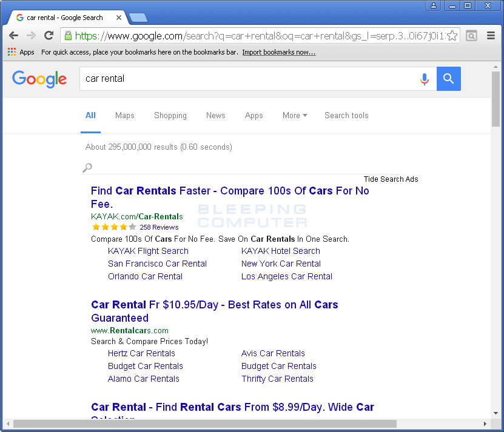Switch to the Apps search tab
This screenshot has width=504, height=432.
point(254,115)
